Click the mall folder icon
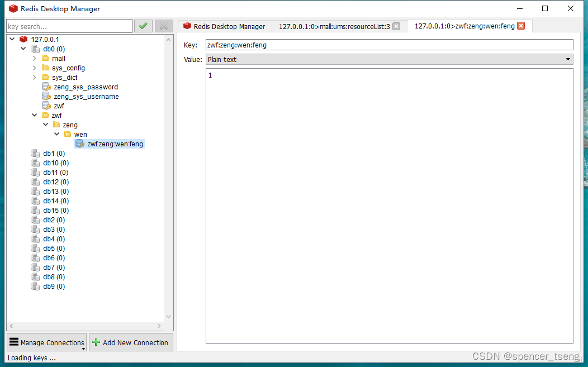This screenshot has height=367, width=588. [45, 58]
